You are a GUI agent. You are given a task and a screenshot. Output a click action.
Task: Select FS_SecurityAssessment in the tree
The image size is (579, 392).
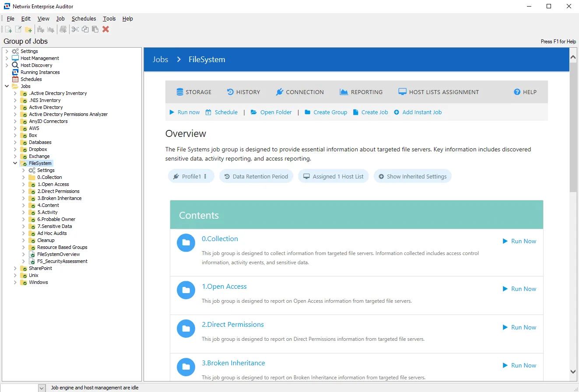(x=62, y=261)
